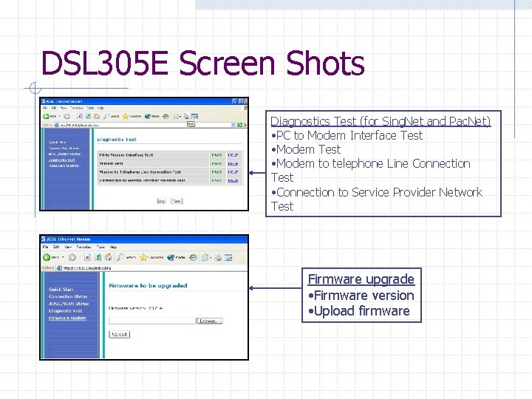Click Connection Status link in Firmware upgrade sidebar

[x=68, y=296]
